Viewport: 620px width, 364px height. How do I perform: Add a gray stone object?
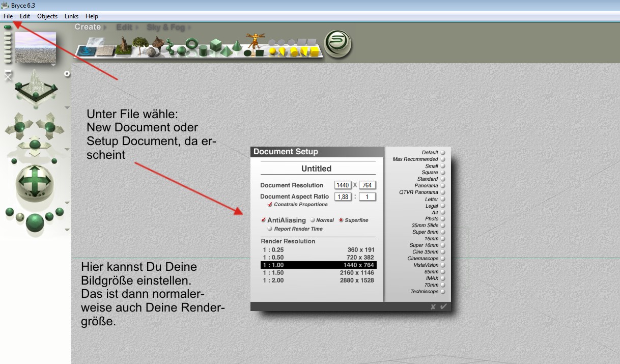[151, 52]
